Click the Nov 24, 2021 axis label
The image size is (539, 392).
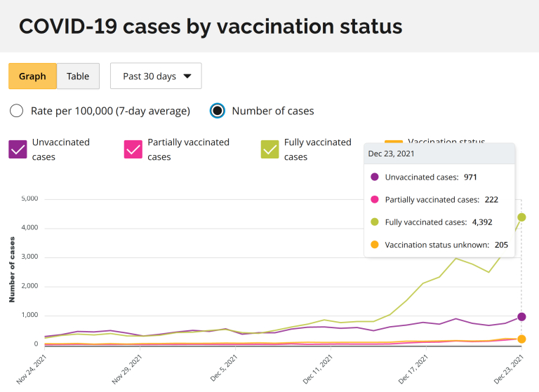[31, 370]
